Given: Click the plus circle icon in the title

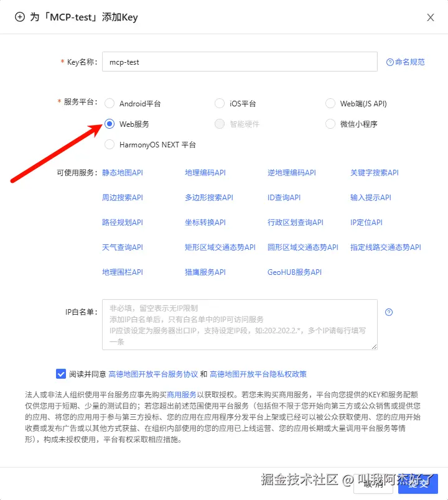Looking at the screenshot, I should pos(20,17).
